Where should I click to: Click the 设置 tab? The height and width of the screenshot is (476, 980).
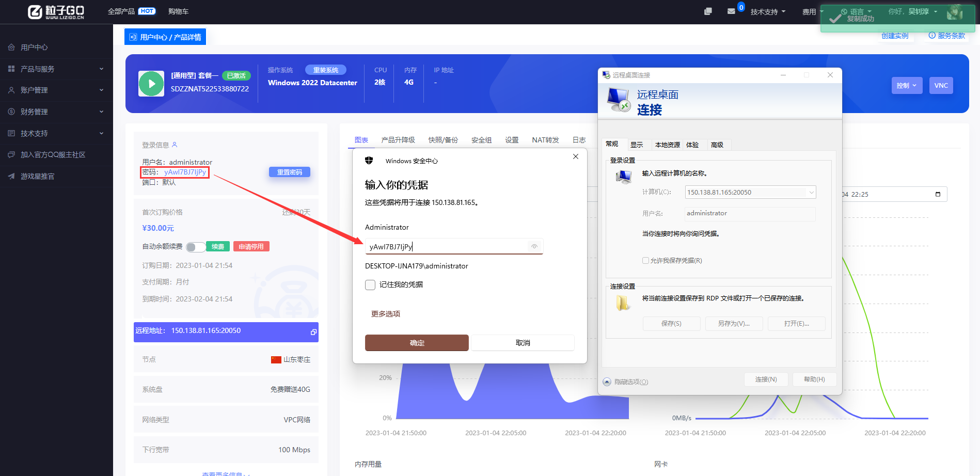(512, 140)
